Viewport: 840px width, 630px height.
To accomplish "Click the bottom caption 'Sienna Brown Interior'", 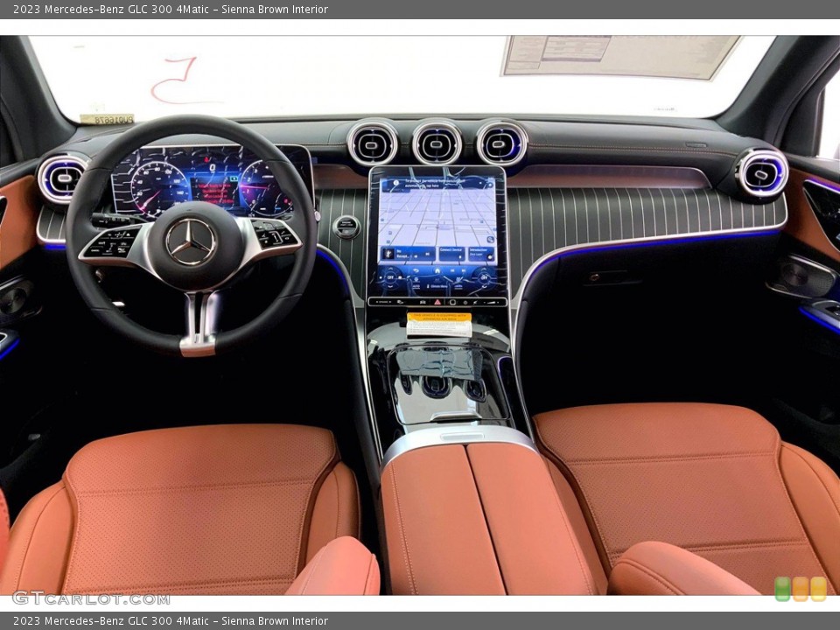I will coord(274,621).
